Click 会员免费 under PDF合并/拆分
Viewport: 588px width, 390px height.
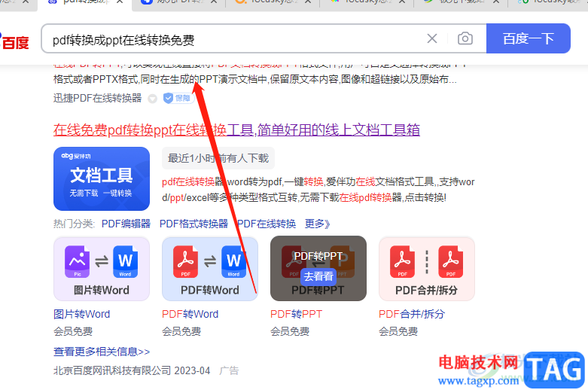398,331
